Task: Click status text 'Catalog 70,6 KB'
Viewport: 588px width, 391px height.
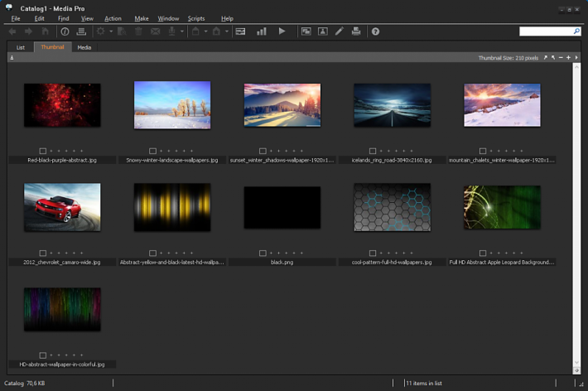Action: [x=24, y=383]
